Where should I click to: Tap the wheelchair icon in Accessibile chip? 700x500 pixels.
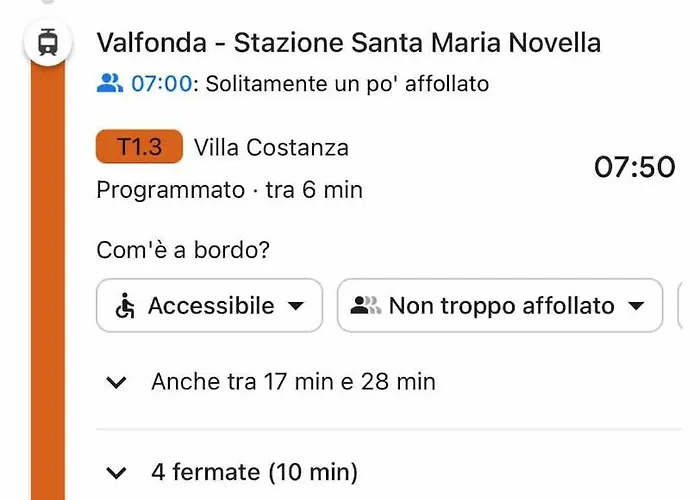pos(125,306)
